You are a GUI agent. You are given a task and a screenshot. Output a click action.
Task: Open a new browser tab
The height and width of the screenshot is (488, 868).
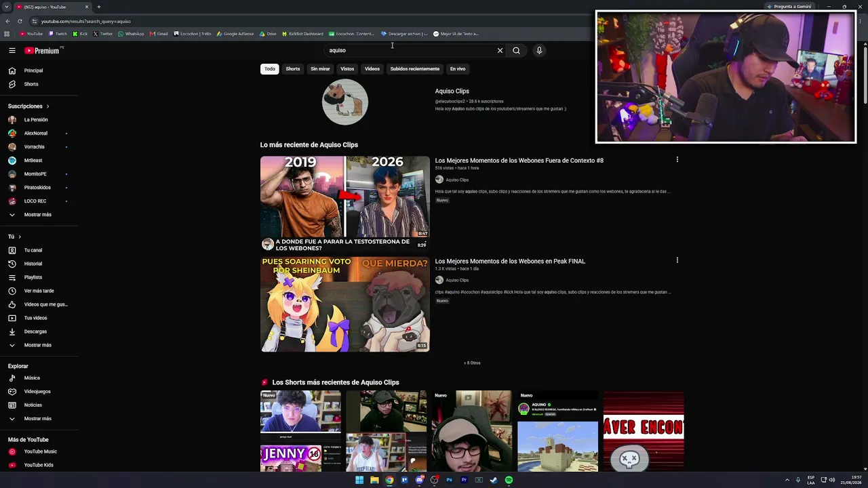tap(99, 7)
